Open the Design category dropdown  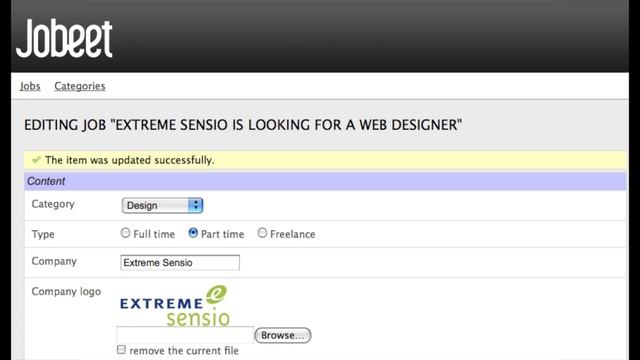pos(162,205)
